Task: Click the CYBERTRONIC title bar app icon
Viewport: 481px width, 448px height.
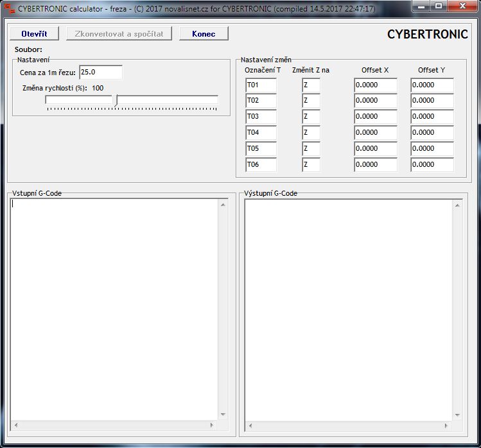Action: coord(10,8)
